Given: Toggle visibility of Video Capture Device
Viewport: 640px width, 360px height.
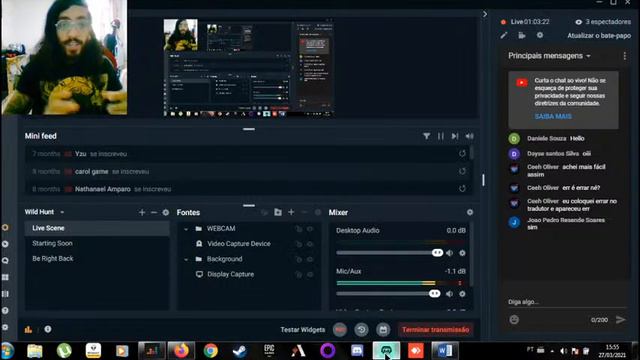Looking at the screenshot, I should (310, 244).
